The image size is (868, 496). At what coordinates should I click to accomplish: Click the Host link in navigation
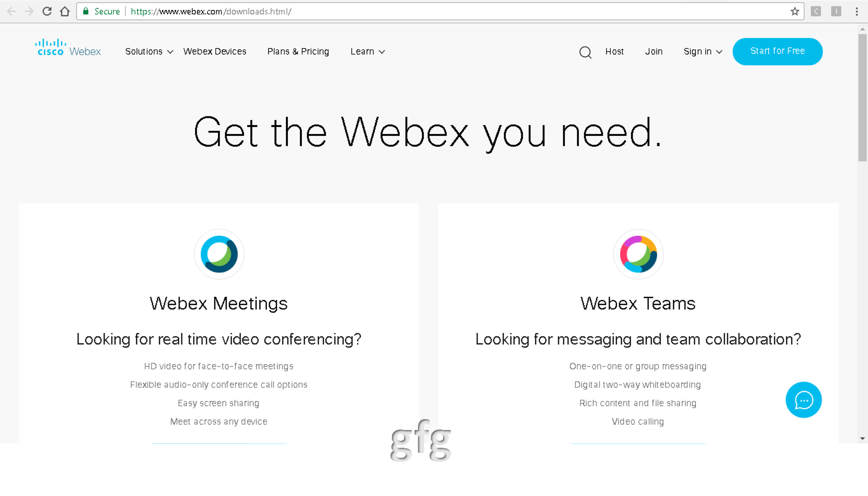point(614,51)
